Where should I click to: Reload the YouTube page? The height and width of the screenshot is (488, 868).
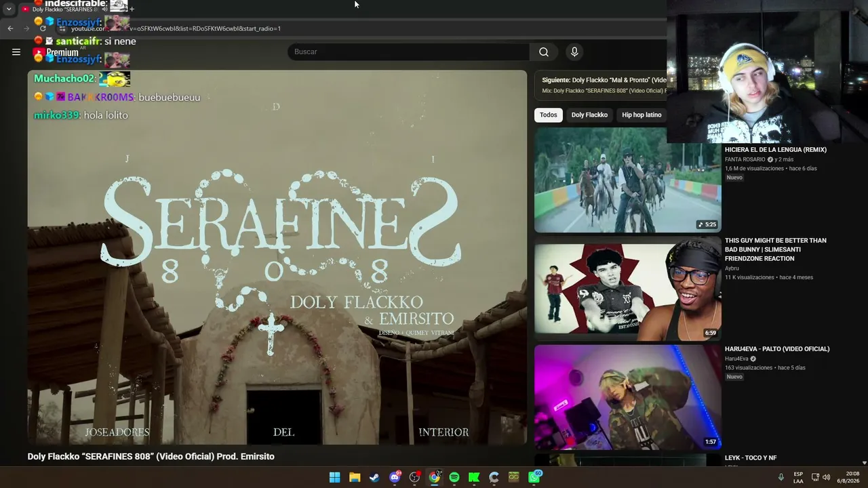point(43,28)
